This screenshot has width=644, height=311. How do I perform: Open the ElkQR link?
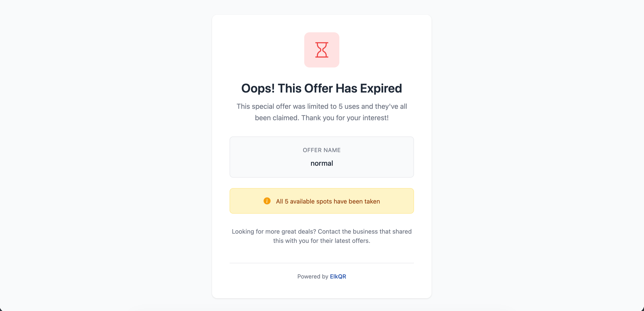click(338, 277)
